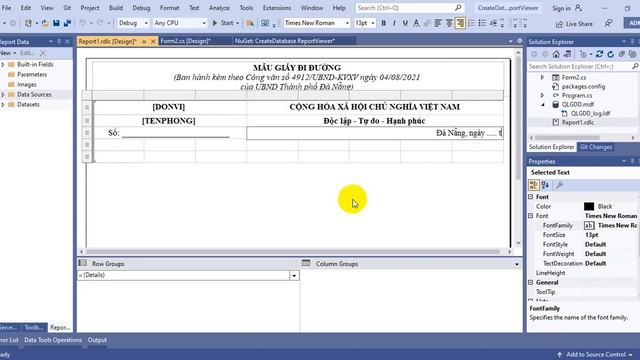Open Column Groups options dropdown arrow
The image size is (640, 360).
517,264
